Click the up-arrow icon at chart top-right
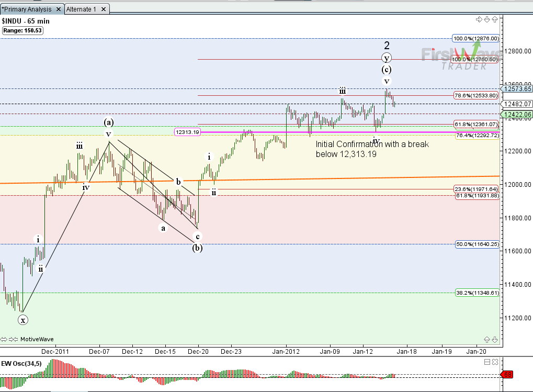This screenshot has width=533, height=392. [x=495, y=20]
